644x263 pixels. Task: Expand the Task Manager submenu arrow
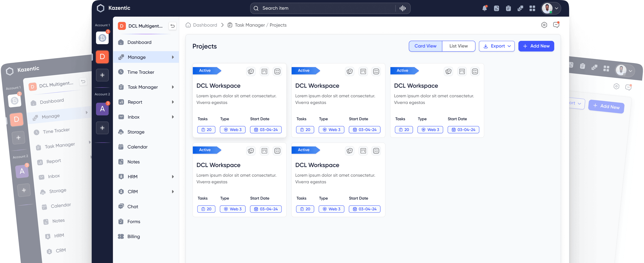(x=173, y=87)
